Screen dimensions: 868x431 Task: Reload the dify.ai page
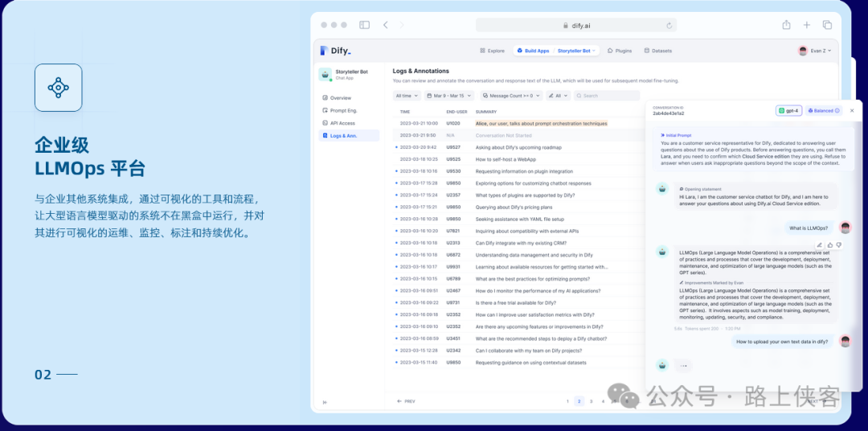[x=669, y=26]
